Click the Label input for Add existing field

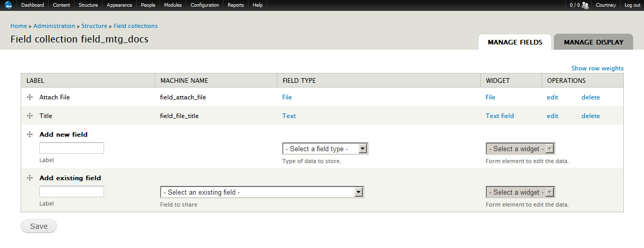(71, 192)
